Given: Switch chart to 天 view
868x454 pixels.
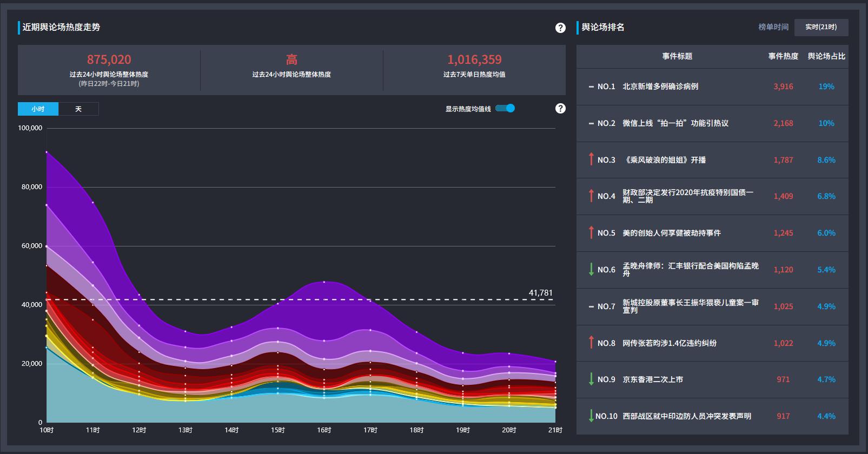Looking at the screenshot, I should [78, 109].
